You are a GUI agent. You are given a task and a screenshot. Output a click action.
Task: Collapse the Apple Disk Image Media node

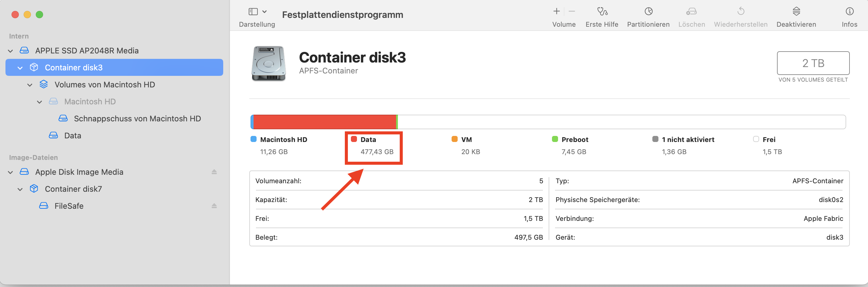(x=10, y=172)
